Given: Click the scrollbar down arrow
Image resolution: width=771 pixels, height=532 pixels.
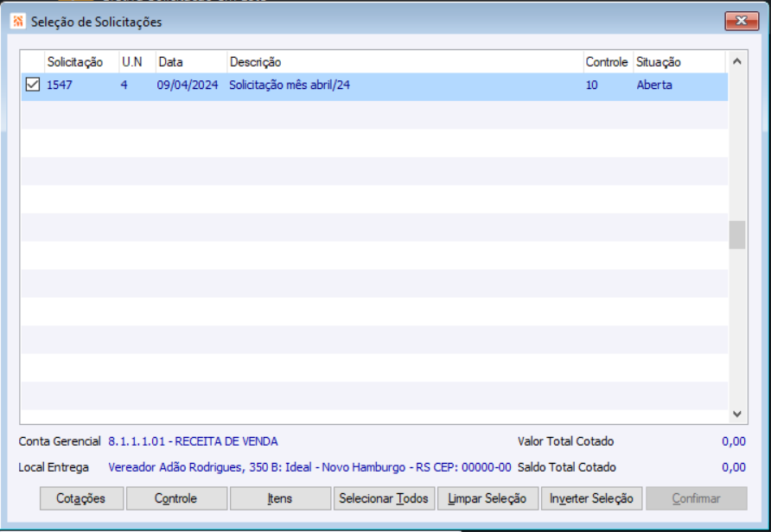Looking at the screenshot, I should [736, 414].
